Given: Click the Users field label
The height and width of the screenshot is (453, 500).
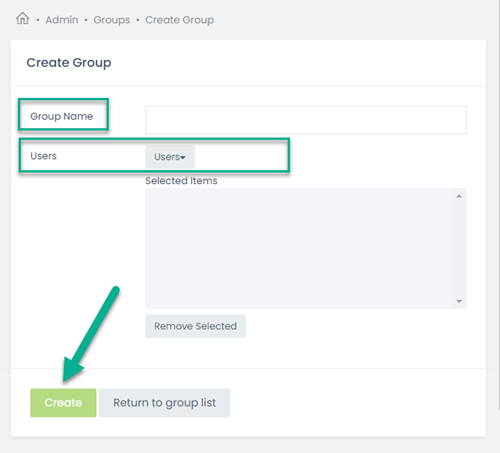Looking at the screenshot, I should 44,156.
